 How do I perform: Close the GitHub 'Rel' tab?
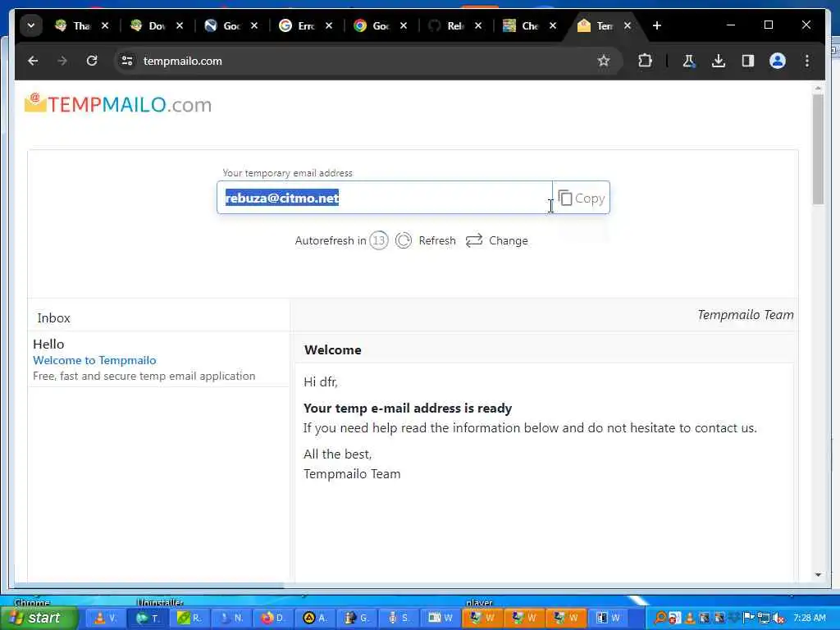click(478, 25)
